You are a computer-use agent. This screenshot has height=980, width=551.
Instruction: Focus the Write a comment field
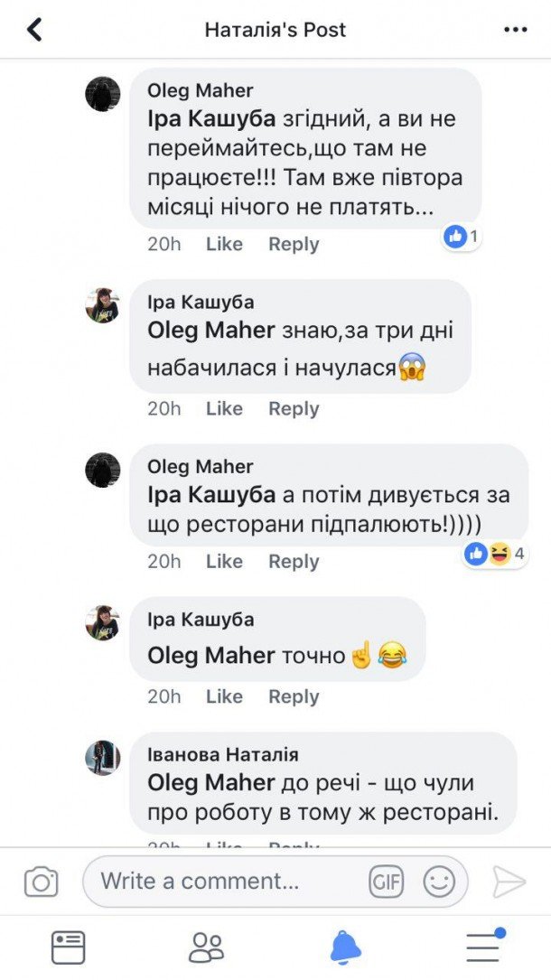pyautogui.click(x=226, y=882)
